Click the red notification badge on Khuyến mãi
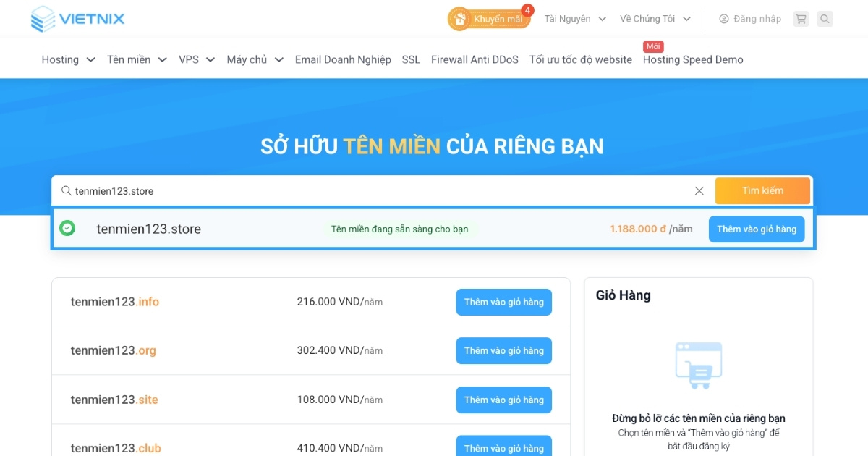Image resolution: width=868 pixels, height=456 pixels. click(526, 11)
